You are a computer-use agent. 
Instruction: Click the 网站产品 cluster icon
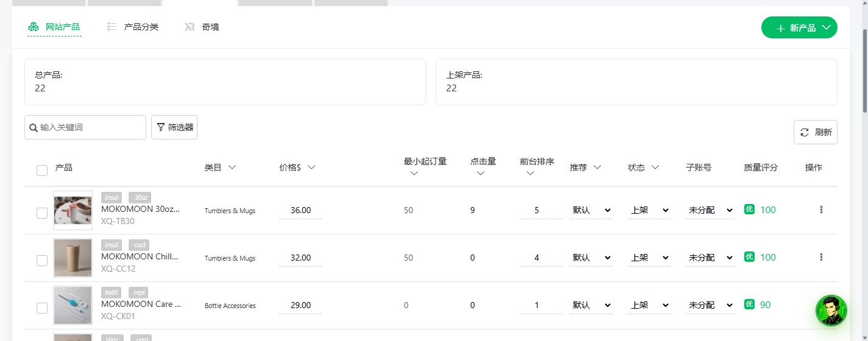tap(34, 27)
